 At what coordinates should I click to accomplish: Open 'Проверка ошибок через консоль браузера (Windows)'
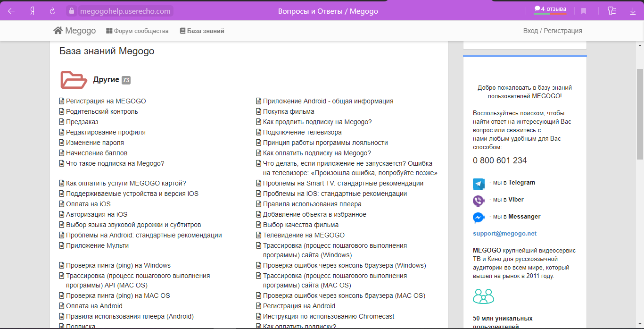point(344,265)
